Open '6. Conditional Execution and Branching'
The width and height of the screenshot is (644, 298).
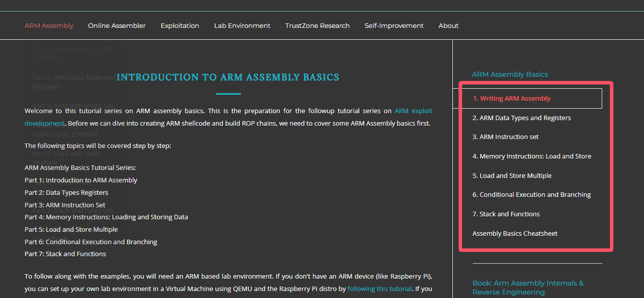click(x=532, y=194)
